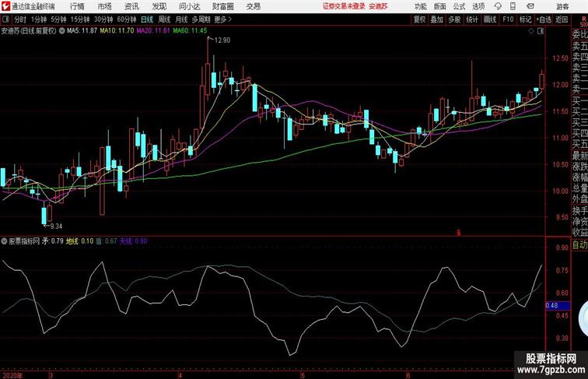Click the MA5: 11.87 label
The width and height of the screenshot is (588, 379).
pyautogui.click(x=82, y=31)
